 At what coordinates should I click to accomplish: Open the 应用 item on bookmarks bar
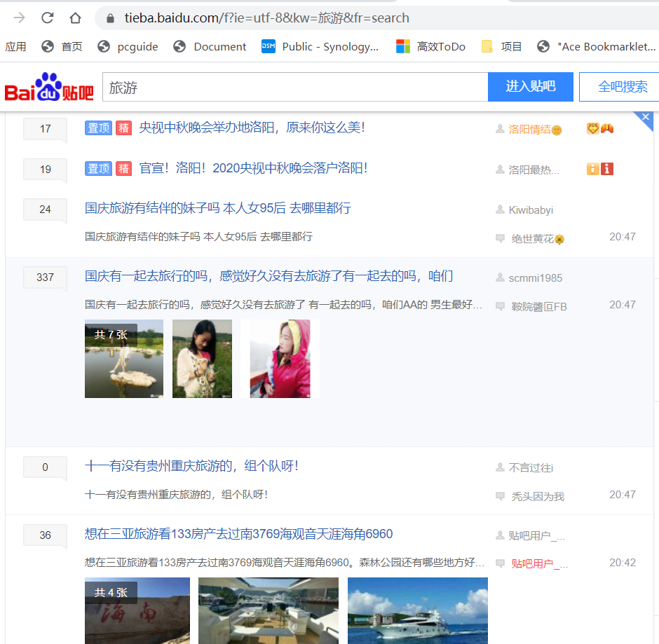(16, 47)
